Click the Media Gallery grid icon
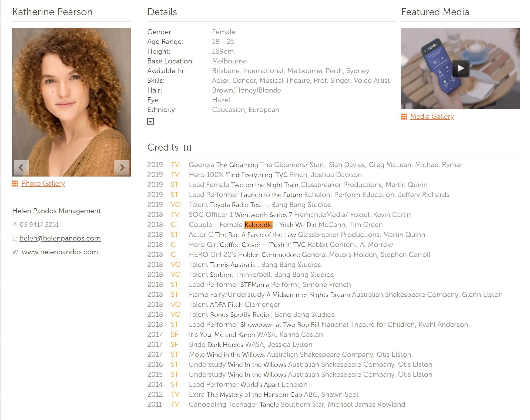This screenshot has width=530, height=420. tap(404, 117)
